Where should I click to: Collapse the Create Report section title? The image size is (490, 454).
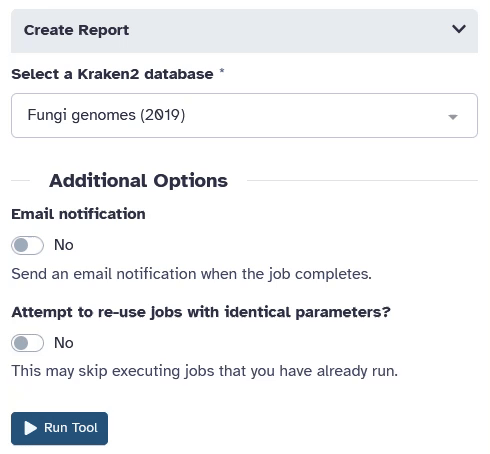[x=76, y=30]
